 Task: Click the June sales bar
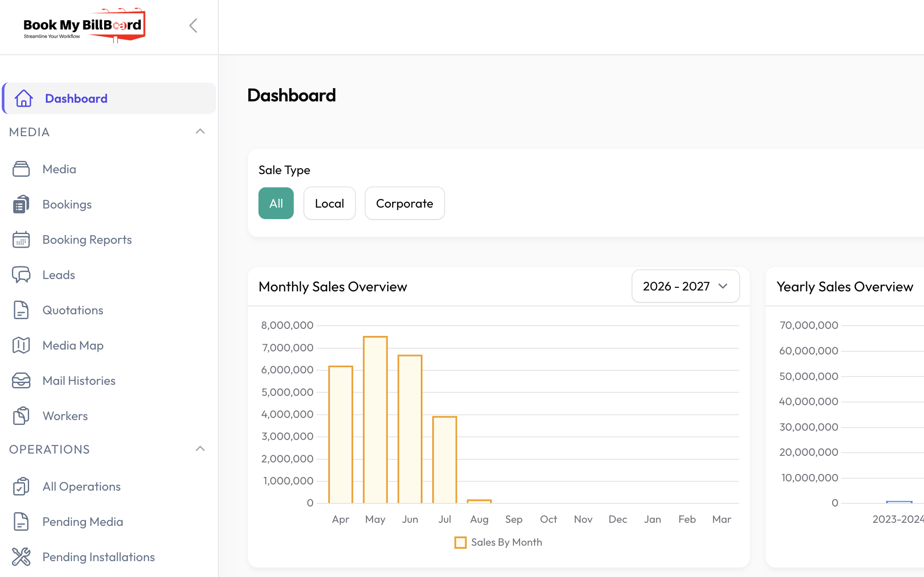click(x=410, y=429)
